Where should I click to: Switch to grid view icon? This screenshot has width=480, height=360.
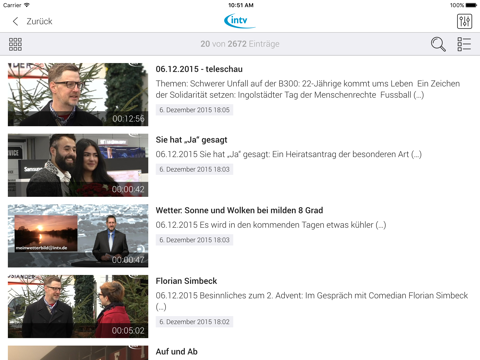(x=15, y=44)
